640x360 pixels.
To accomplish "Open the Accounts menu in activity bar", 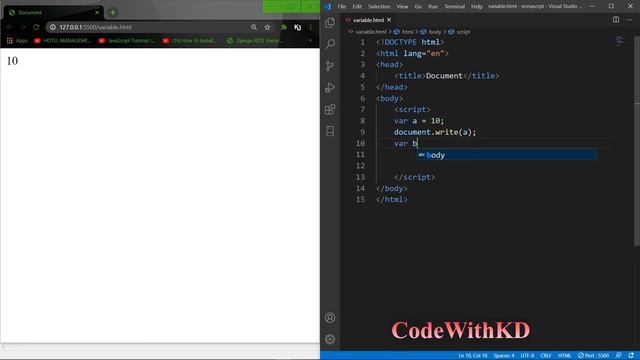I will click(330, 318).
